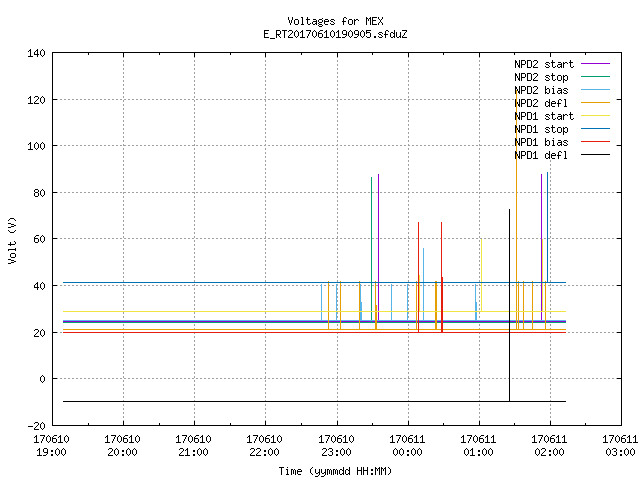Click the y-axis tick label 140
Viewport: 640px width, 480px height.
point(36,53)
